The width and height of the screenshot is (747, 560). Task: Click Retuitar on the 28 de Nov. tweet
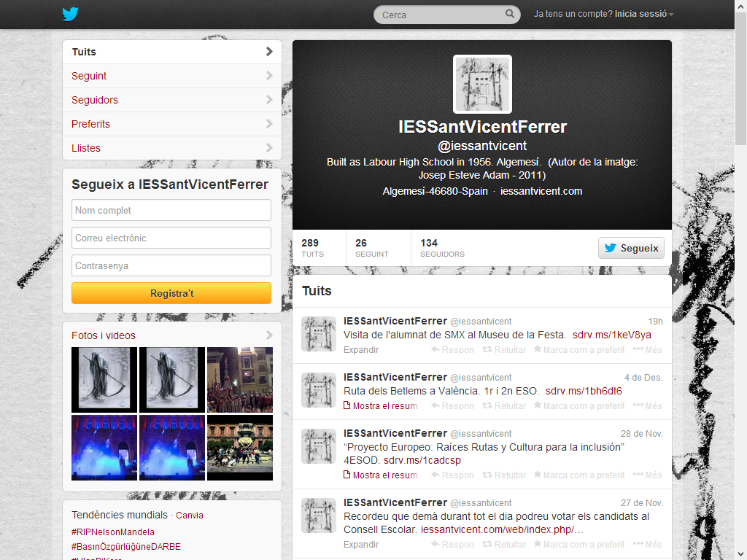point(504,475)
